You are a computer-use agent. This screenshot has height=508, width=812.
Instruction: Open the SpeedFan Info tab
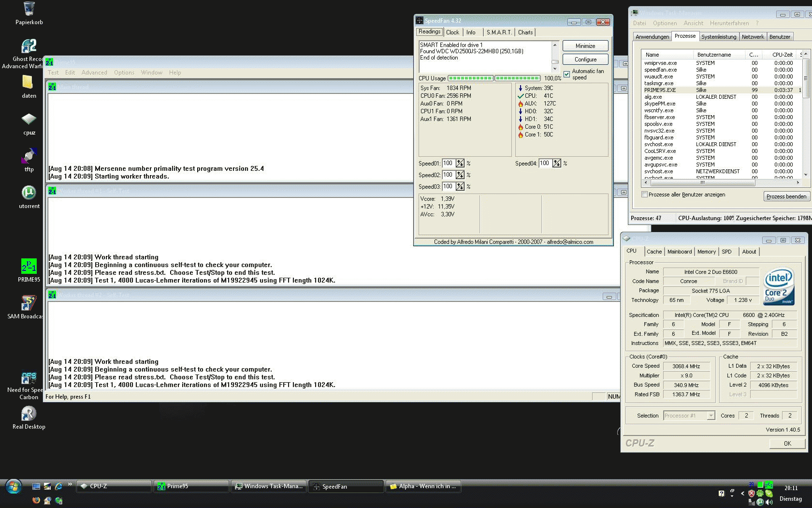point(471,32)
